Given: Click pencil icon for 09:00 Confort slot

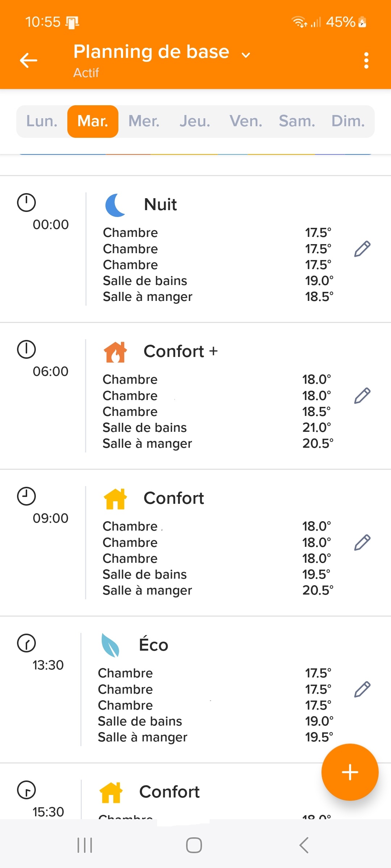Looking at the screenshot, I should click(x=362, y=542).
